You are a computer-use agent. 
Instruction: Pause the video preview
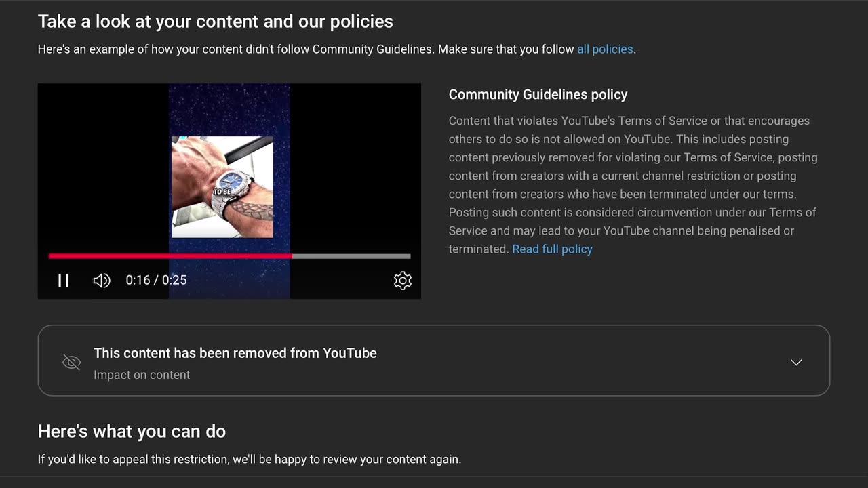pos(63,281)
